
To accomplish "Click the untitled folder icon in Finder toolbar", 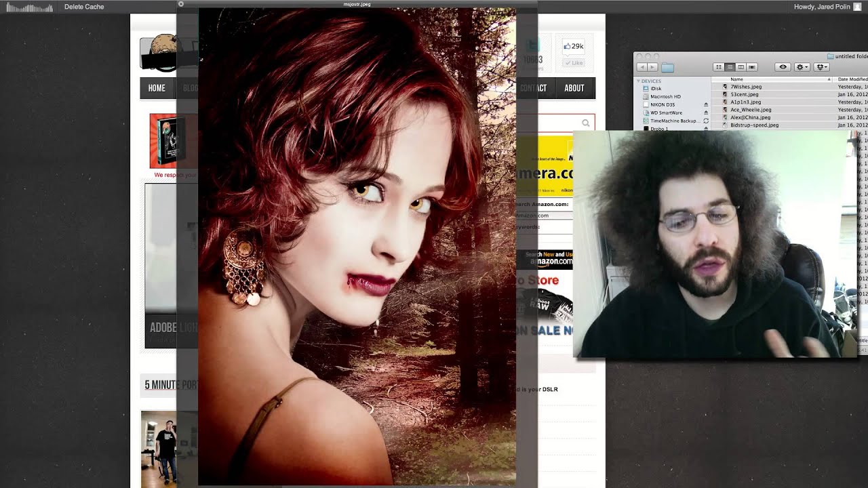I will [x=831, y=56].
